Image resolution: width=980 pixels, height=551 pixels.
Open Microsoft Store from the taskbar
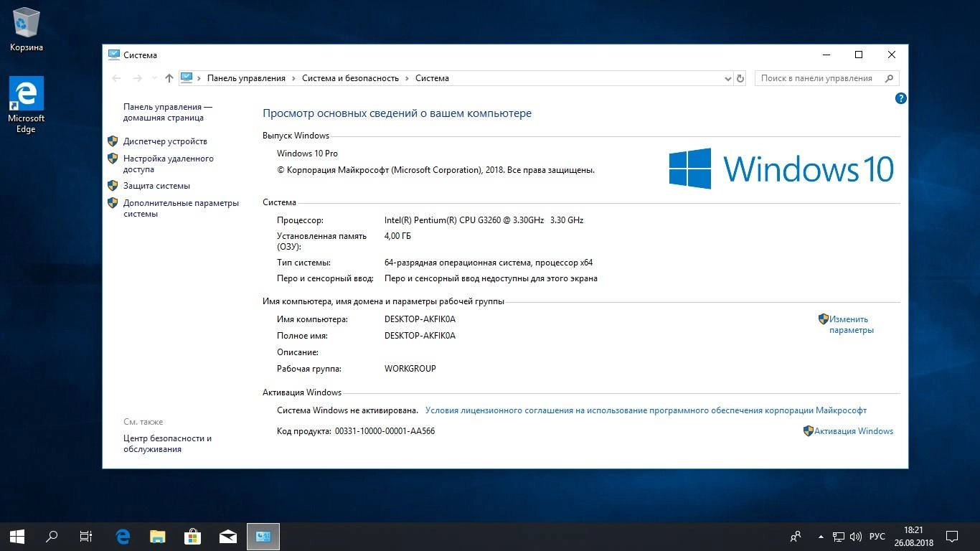click(x=192, y=536)
